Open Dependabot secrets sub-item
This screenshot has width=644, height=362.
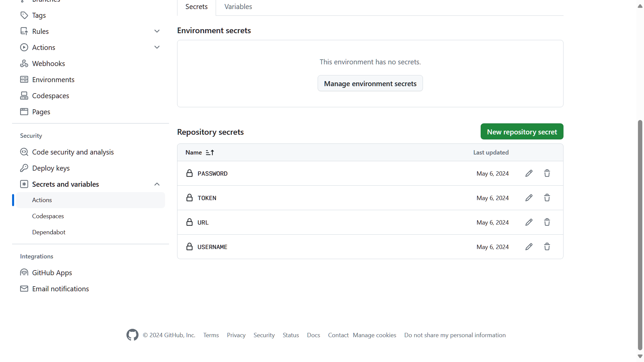[49, 232]
